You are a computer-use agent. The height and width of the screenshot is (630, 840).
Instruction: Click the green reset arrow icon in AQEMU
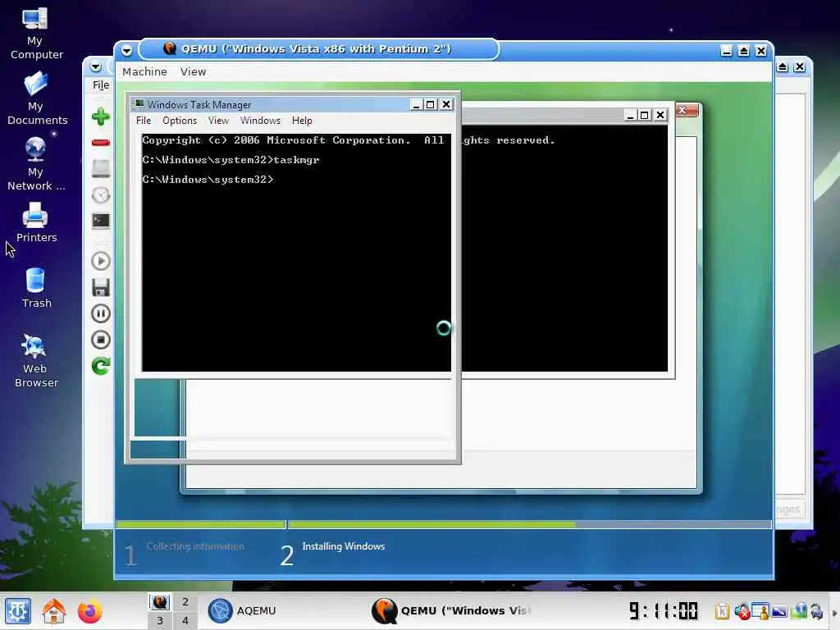[x=101, y=366]
